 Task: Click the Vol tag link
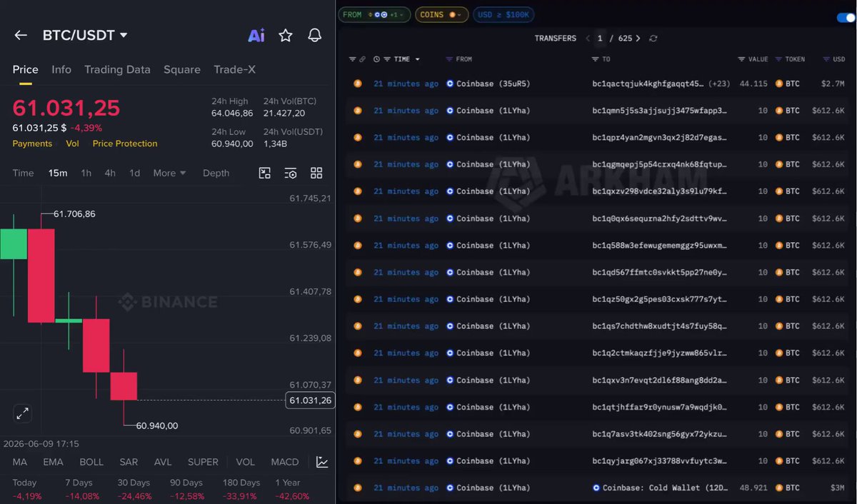pyautogui.click(x=72, y=143)
